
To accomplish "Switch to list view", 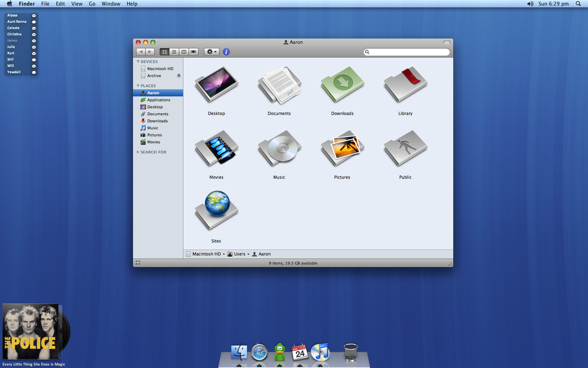I will [x=174, y=52].
